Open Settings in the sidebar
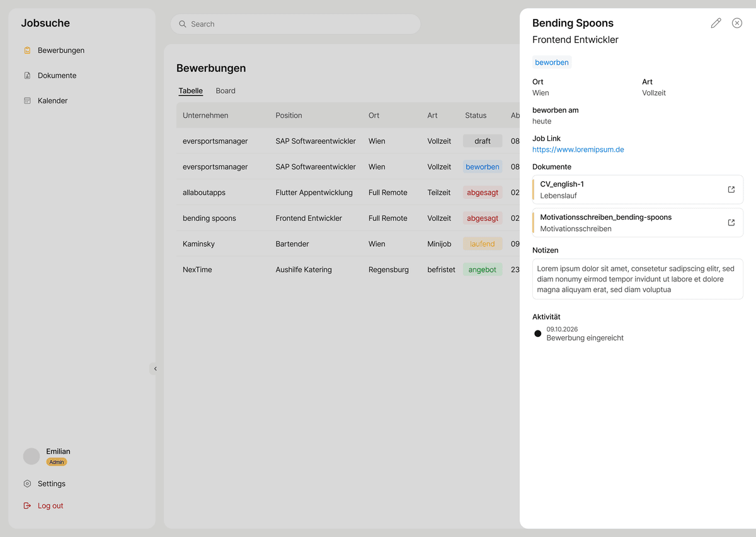Viewport: 756px width, 537px height. click(51, 483)
